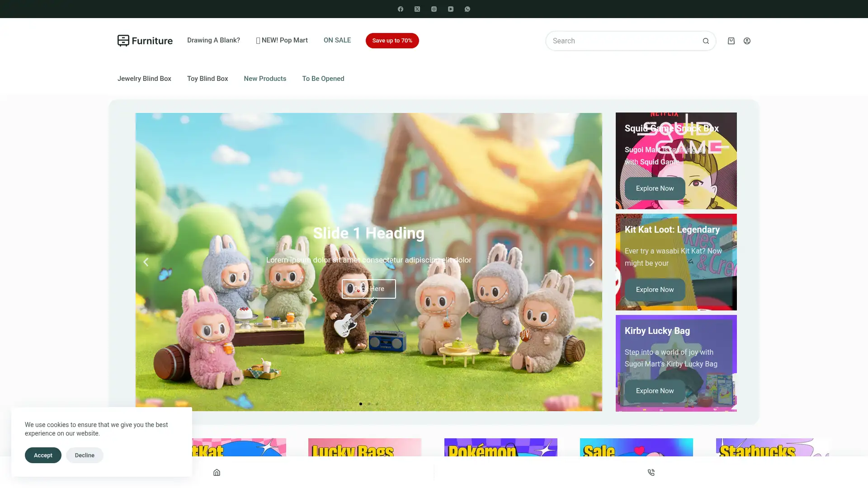Select the second carousel slide dot

(x=368, y=404)
